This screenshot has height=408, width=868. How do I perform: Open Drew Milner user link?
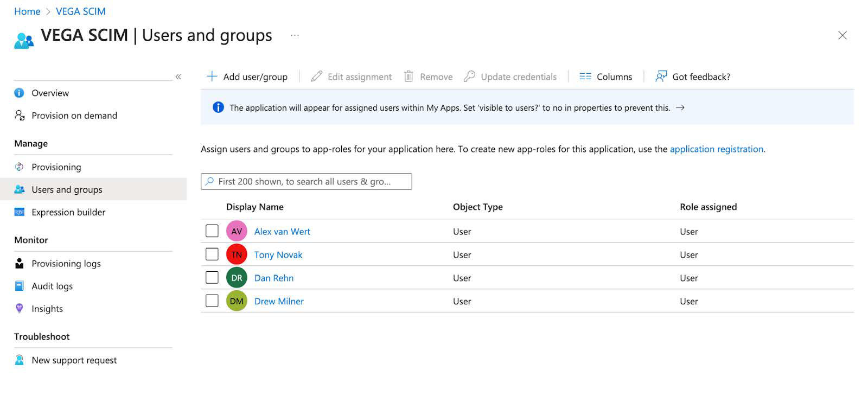pyautogui.click(x=279, y=302)
